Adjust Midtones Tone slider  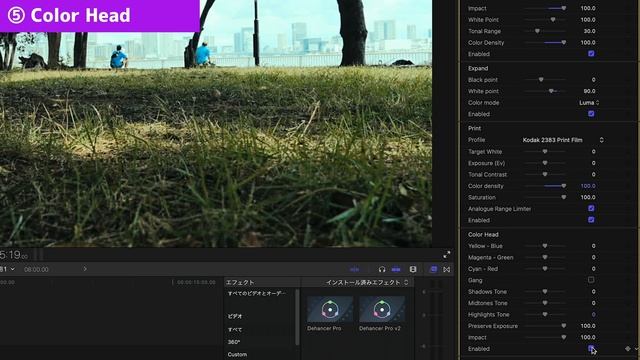pos(545,303)
